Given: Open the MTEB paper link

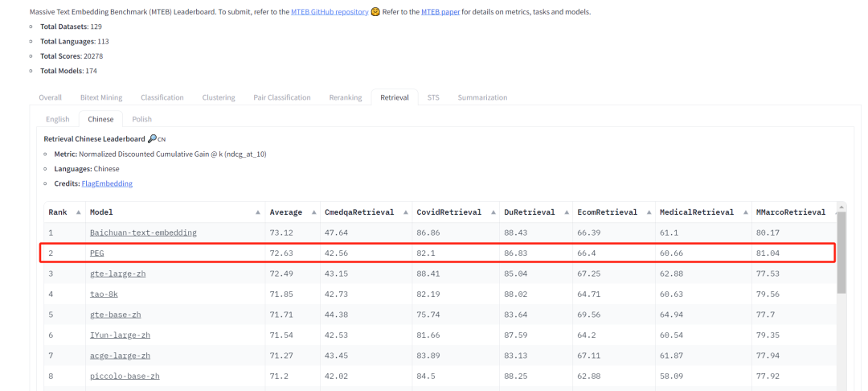Looking at the screenshot, I should pyautogui.click(x=440, y=11).
